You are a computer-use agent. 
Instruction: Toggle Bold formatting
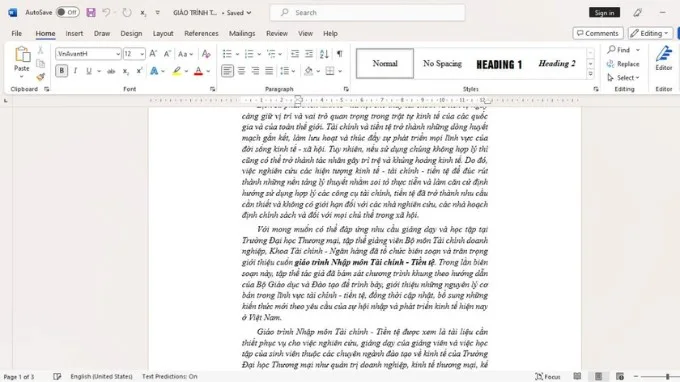point(62,71)
